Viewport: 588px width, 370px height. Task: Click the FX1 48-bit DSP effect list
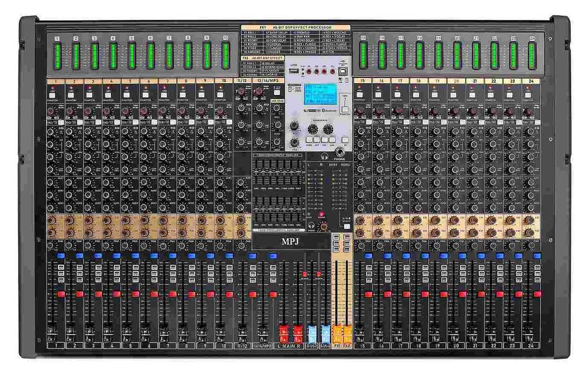[295, 40]
